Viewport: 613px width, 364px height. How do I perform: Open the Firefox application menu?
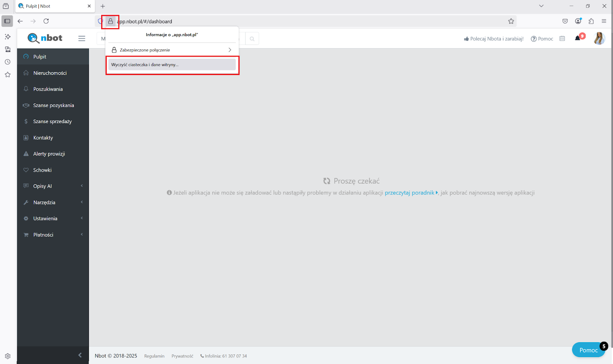(604, 21)
